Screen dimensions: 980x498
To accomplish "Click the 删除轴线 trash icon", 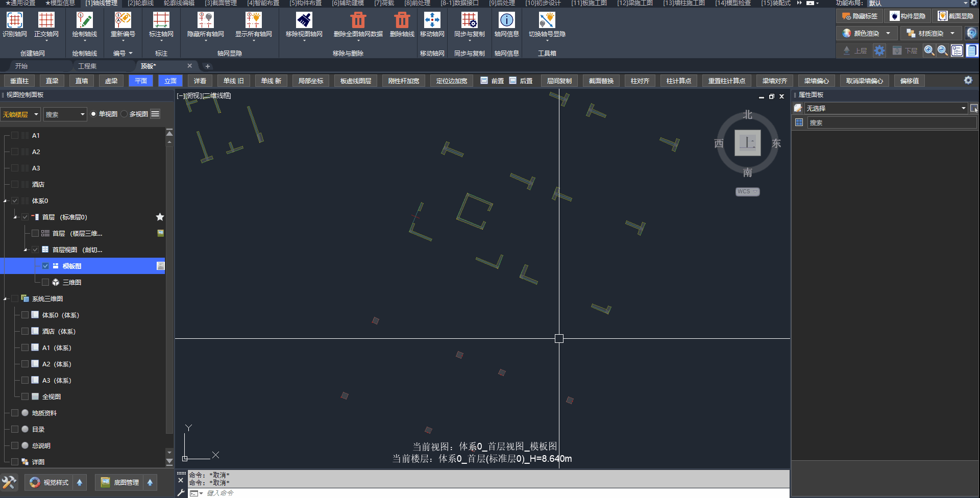I will pos(402,20).
